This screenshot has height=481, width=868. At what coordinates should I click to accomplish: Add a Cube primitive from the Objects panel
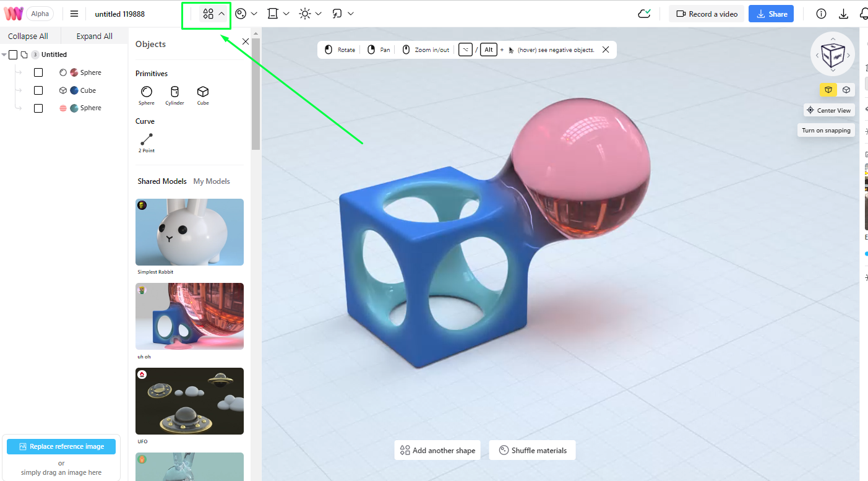(203, 95)
